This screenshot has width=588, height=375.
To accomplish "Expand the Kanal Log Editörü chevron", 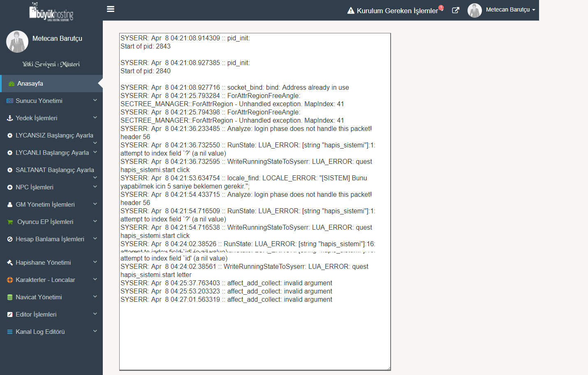I will (95, 331).
